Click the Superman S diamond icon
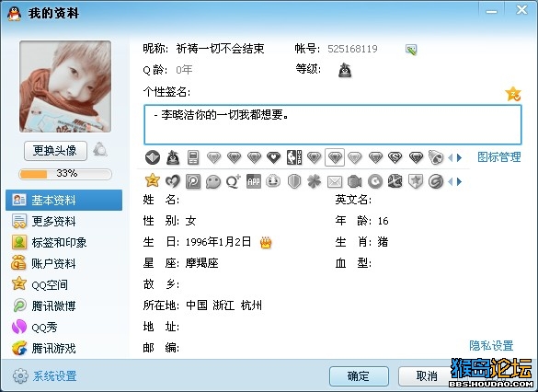Image resolution: width=538 pixels, height=392 pixels. click(x=395, y=157)
